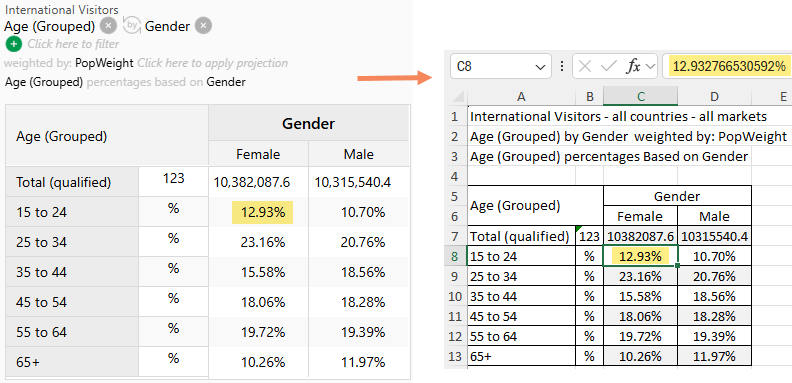Add a filter with the green plus icon
Viewport: 792px width, 383px height.
(x=14, y=44)
